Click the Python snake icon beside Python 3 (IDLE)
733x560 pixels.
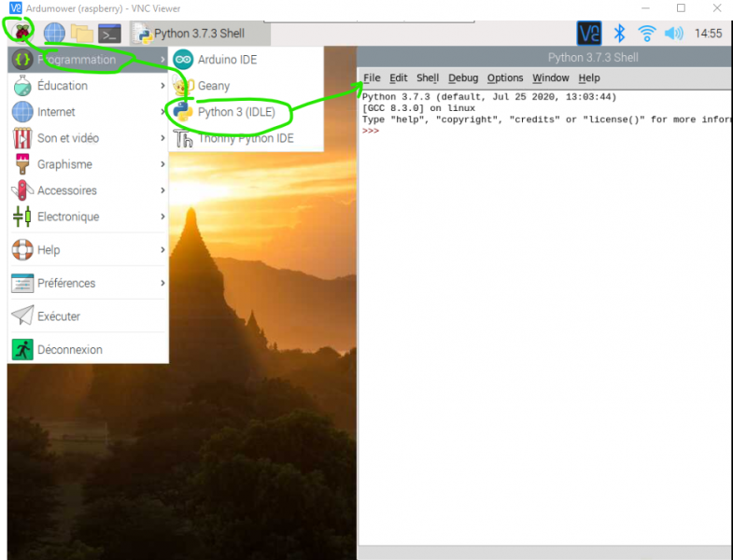coord(183,112)
